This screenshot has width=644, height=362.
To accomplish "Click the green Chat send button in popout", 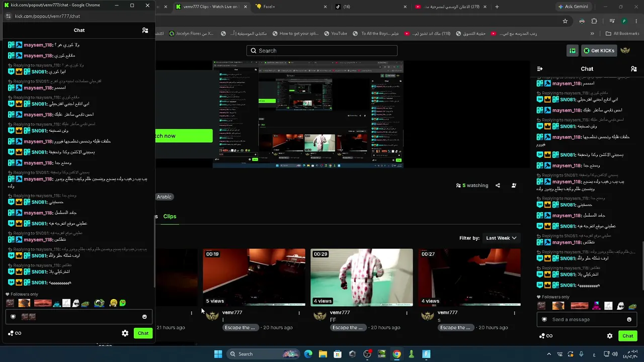I will [143, 333].
